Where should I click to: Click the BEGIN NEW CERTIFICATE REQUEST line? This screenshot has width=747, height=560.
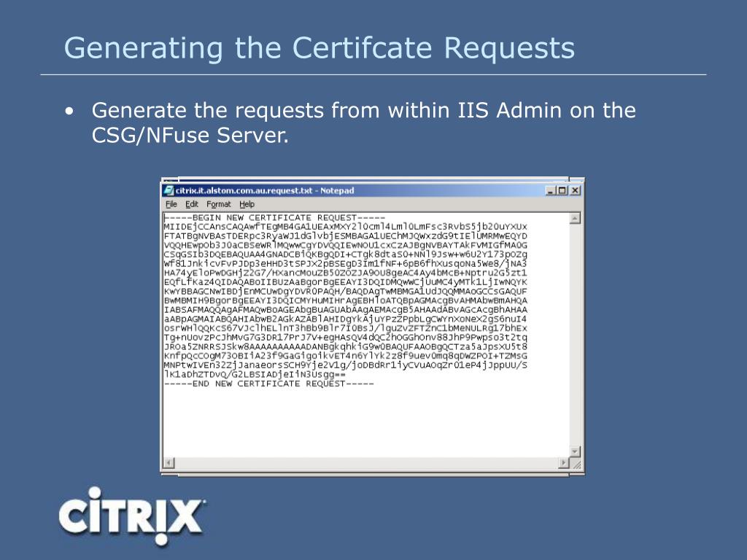click(x=274, y=217)
